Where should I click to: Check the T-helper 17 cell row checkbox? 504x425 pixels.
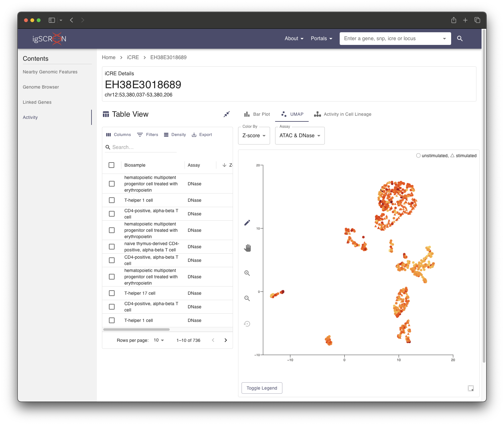(x=112, y=293)
